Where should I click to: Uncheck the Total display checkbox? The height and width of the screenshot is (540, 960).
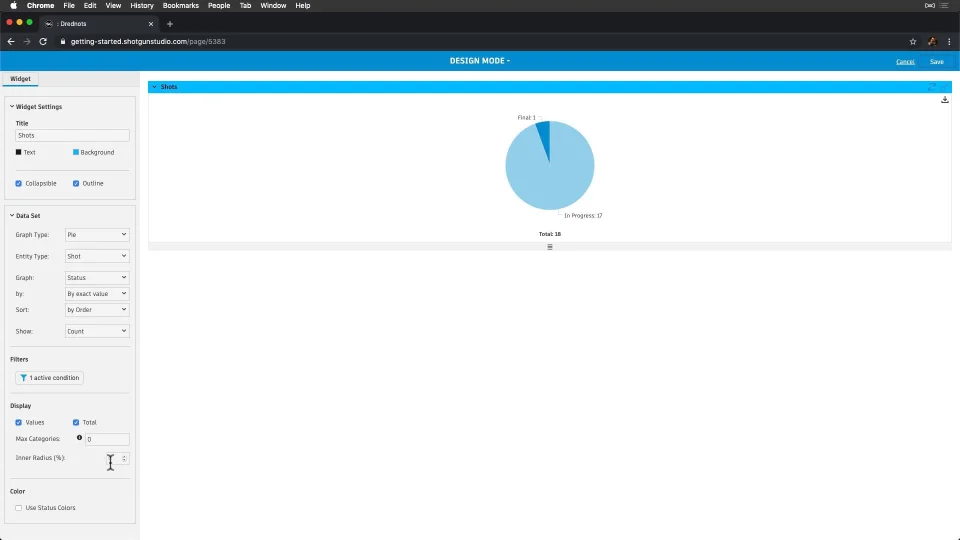coord(76,422)
